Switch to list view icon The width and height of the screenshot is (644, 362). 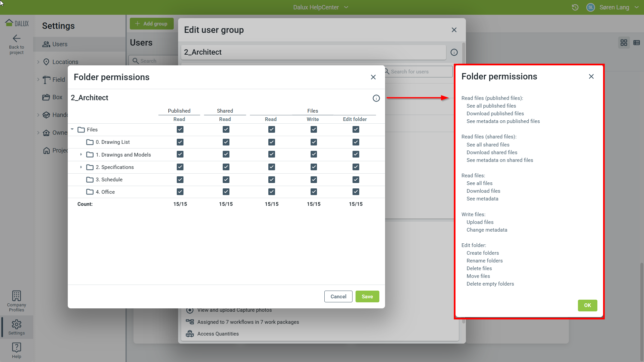coord(636,43)
